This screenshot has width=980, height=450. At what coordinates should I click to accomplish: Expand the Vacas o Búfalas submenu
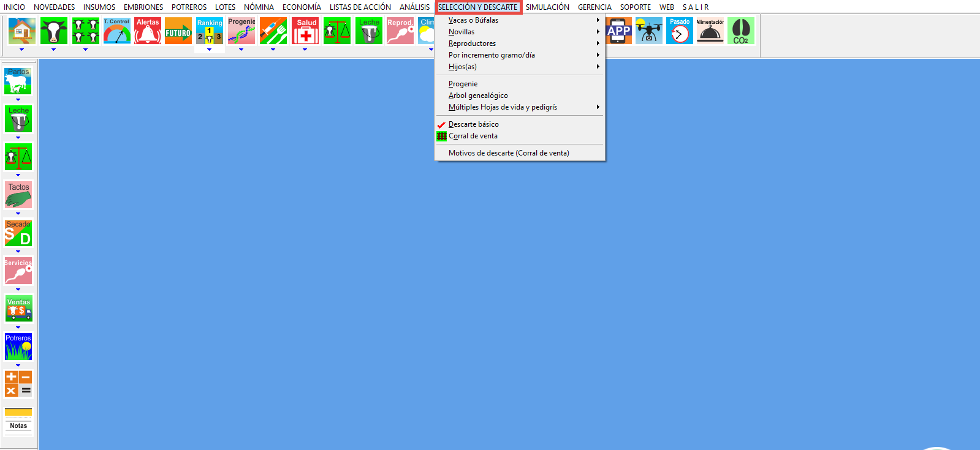473,20
